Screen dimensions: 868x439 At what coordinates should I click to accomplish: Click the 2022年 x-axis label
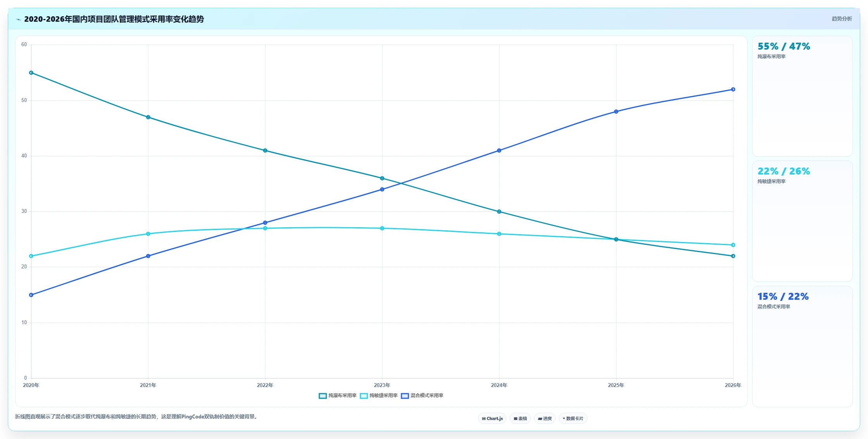pyautogui.click(x=265, y=385)
